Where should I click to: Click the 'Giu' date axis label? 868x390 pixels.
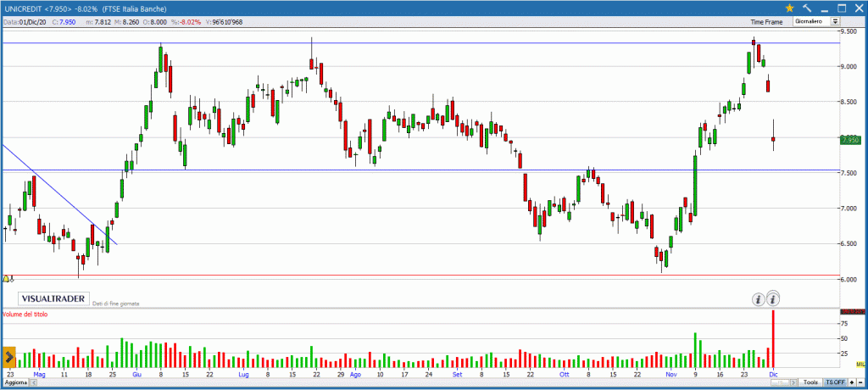(136, 375)
